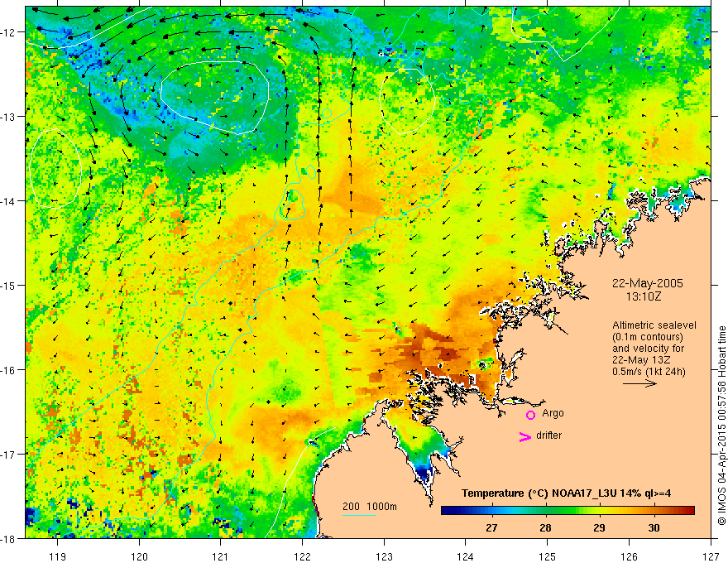The width and height of the screenshot is (728, 563).
Task: Click the '200 1000m' bathymetry label
Action: tap(370, 507)
